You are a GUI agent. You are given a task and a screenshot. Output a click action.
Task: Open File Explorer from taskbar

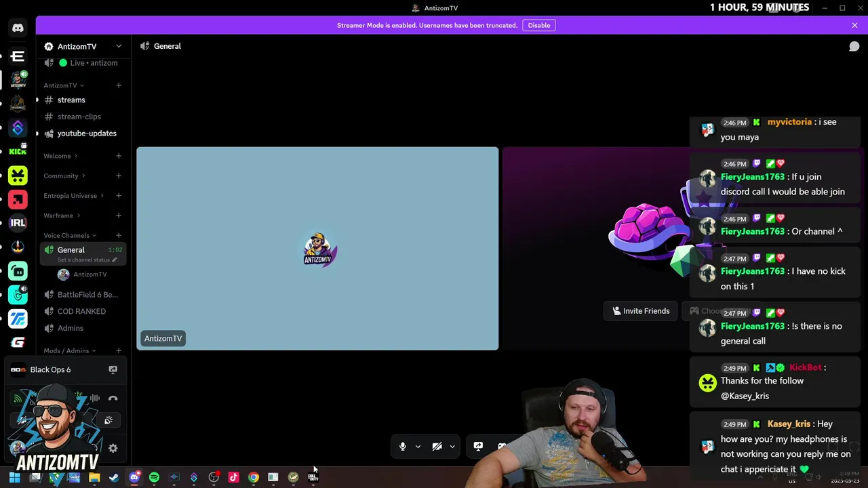click(x=94, y=477)
